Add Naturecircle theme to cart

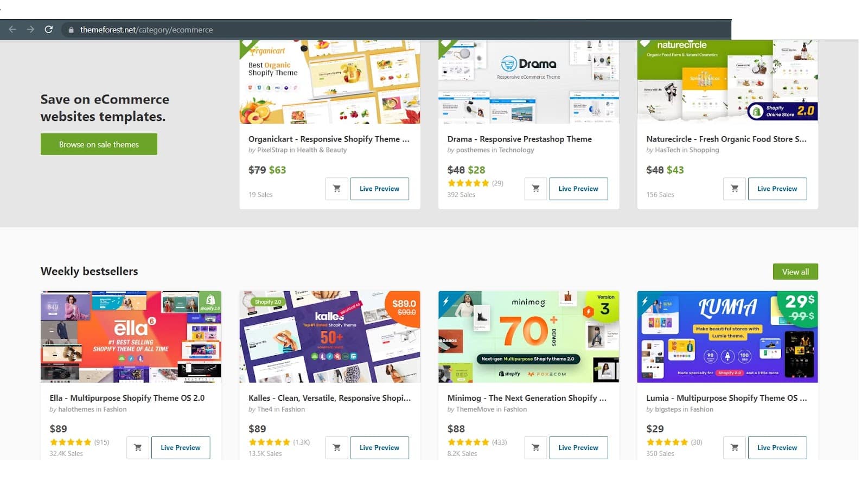point(735,189)
